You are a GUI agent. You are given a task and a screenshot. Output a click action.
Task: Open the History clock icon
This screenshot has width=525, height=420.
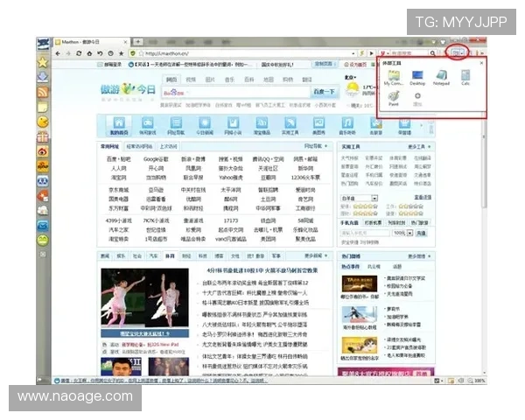(x=110, y=53)
